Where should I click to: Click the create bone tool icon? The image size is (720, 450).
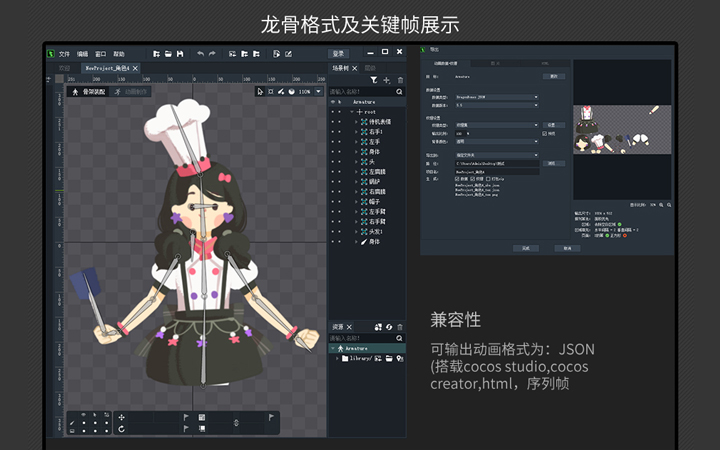(x=271, y=92)
